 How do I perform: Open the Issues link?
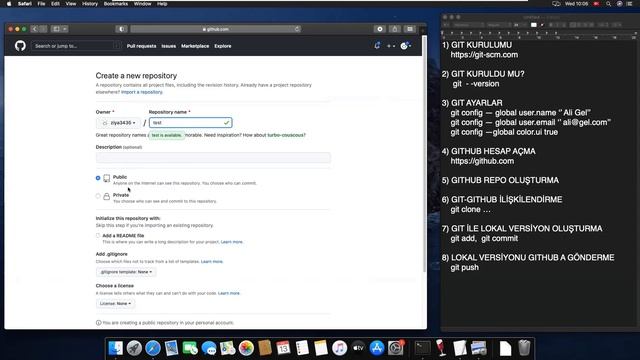point(169,46)
